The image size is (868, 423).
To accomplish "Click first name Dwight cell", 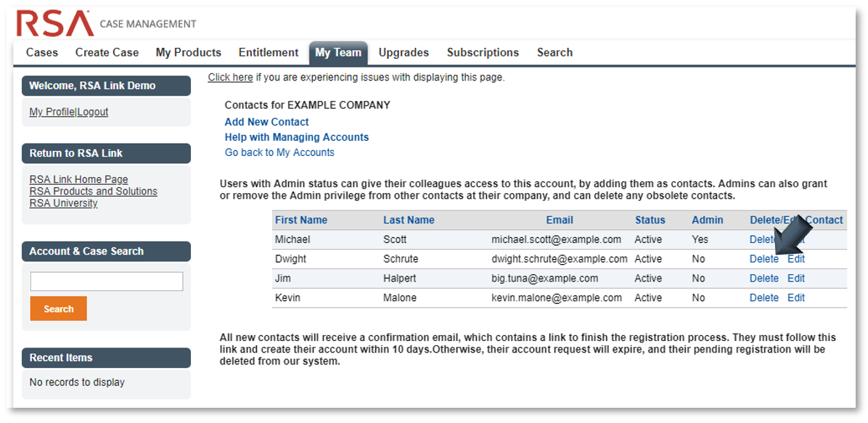I will [x=290, y=259].
